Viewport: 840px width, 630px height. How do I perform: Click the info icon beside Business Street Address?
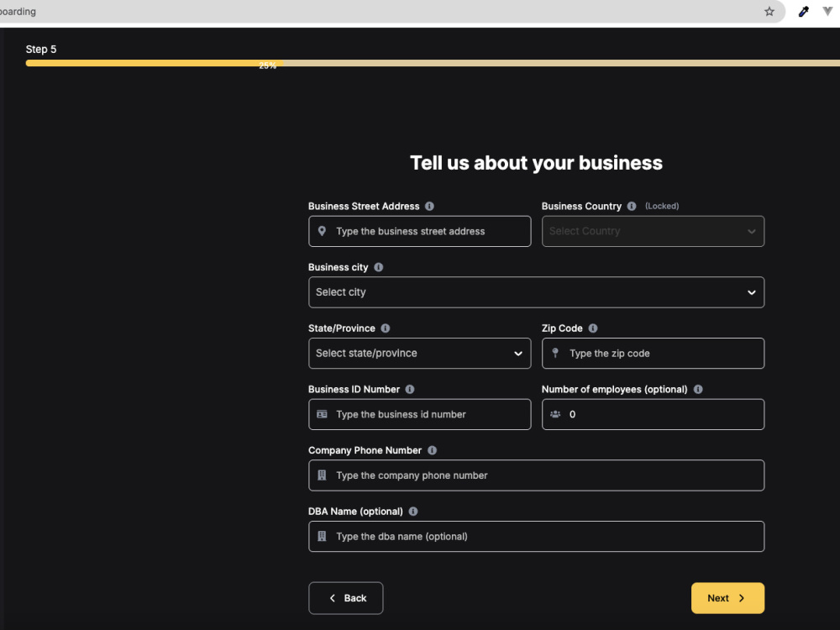429,207
